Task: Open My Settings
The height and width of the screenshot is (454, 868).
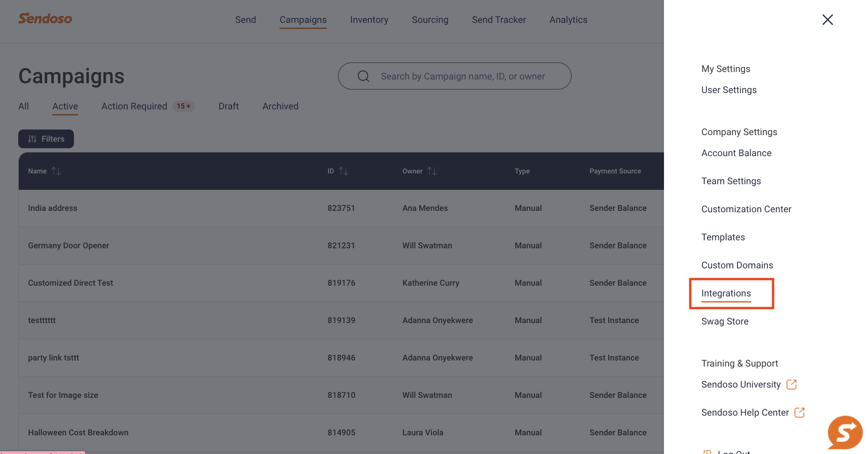Action: (726, 69)
